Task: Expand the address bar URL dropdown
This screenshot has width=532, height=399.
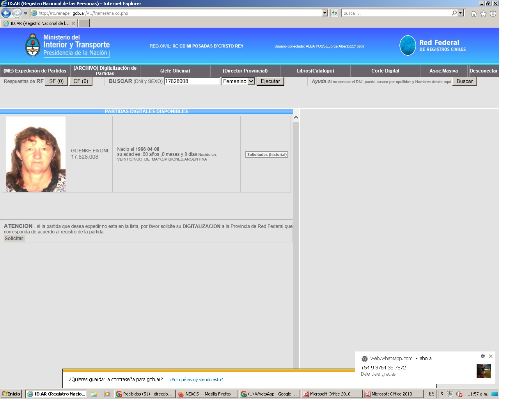Action: pos(325,13)
